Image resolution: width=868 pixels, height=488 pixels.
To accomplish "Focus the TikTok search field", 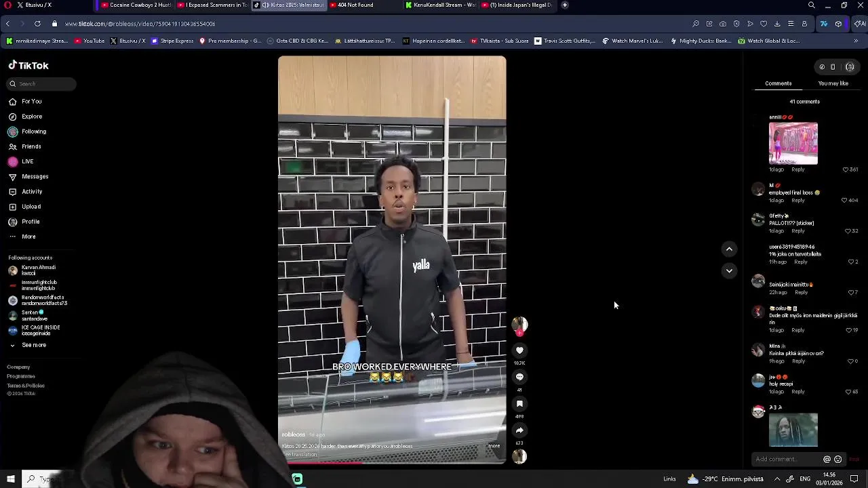I will [x=42, y=84].
